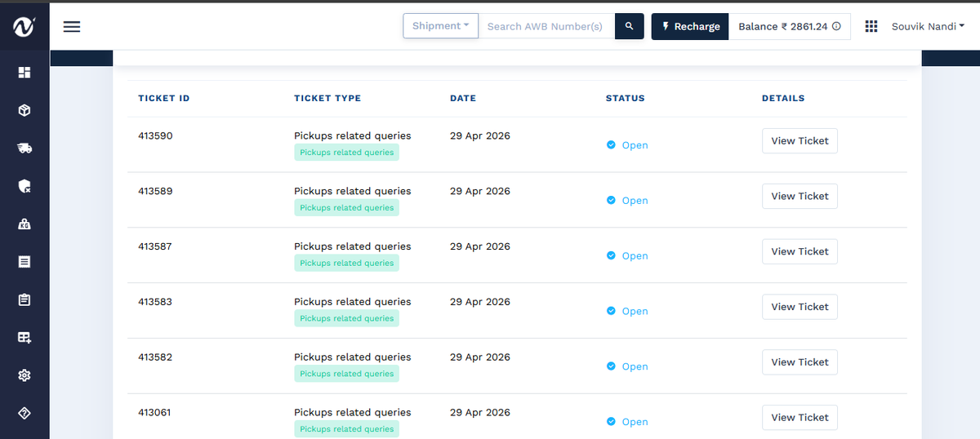The image size is (980, 439).
Task: Click the TICKET TYPE column header
Action: (327, 98)
